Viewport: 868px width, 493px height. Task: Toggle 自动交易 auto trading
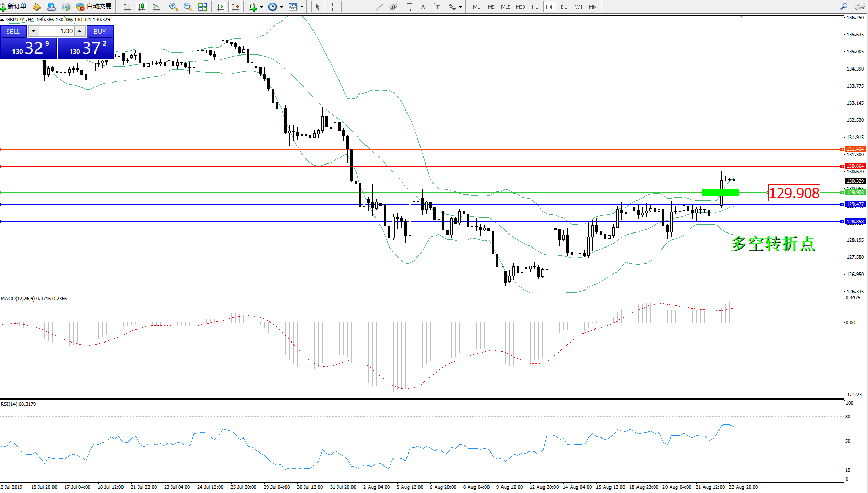pyautogui.click(x=94, y=6)
